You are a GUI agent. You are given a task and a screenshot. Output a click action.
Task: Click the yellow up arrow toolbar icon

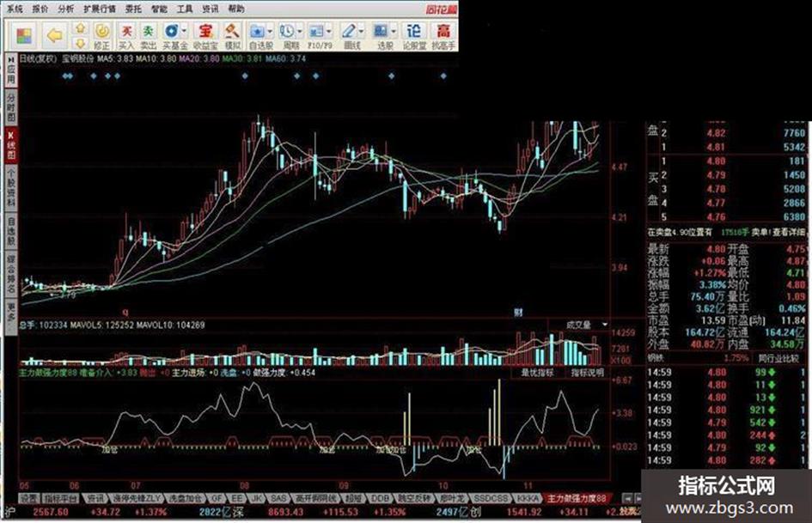point(80,28)
